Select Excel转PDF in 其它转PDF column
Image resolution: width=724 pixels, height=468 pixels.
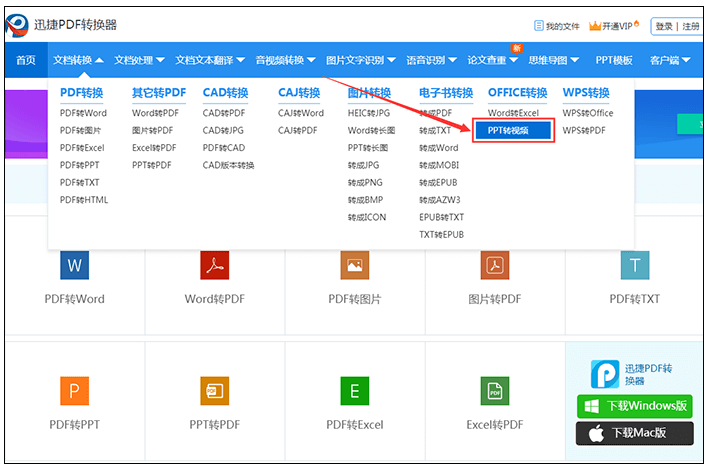(x=154, y=148)
